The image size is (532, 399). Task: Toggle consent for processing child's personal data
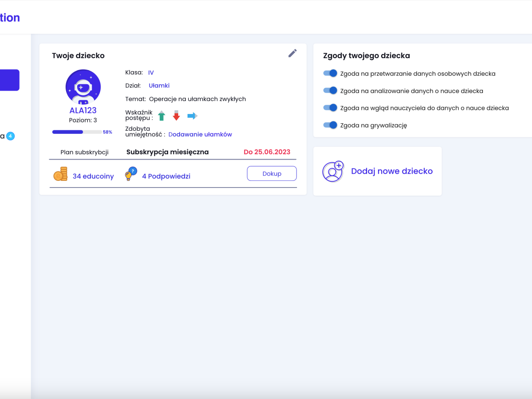[x=330, y=74]
